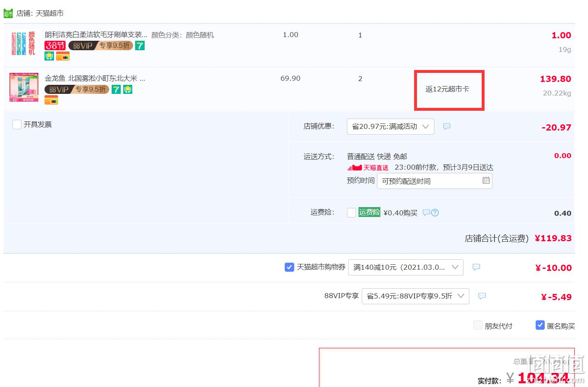This screenshot has height=387, width=588.
Task: Expand the 88VIP专享 省5.49元 dropdown
Action: tap(415, 296)
